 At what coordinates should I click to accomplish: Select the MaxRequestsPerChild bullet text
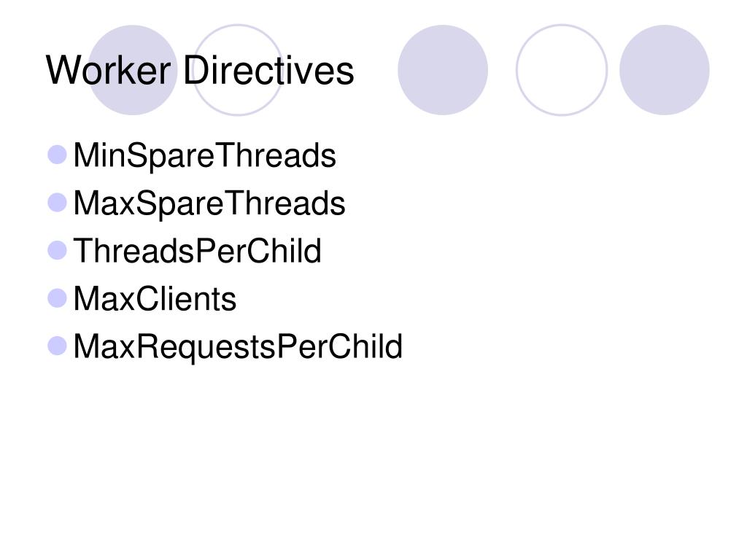click(238, 348)
